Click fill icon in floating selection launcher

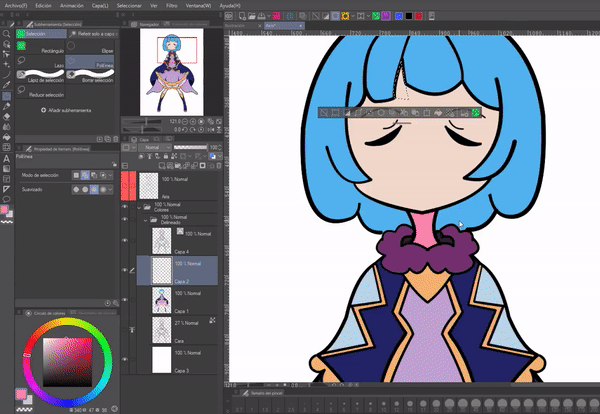(x=439, y=112)
